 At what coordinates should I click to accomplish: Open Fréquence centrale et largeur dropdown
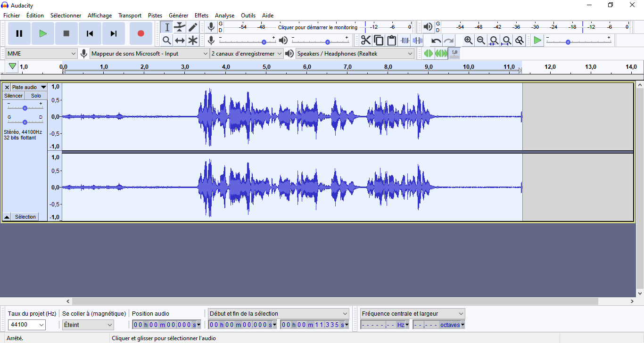[413, 313]
